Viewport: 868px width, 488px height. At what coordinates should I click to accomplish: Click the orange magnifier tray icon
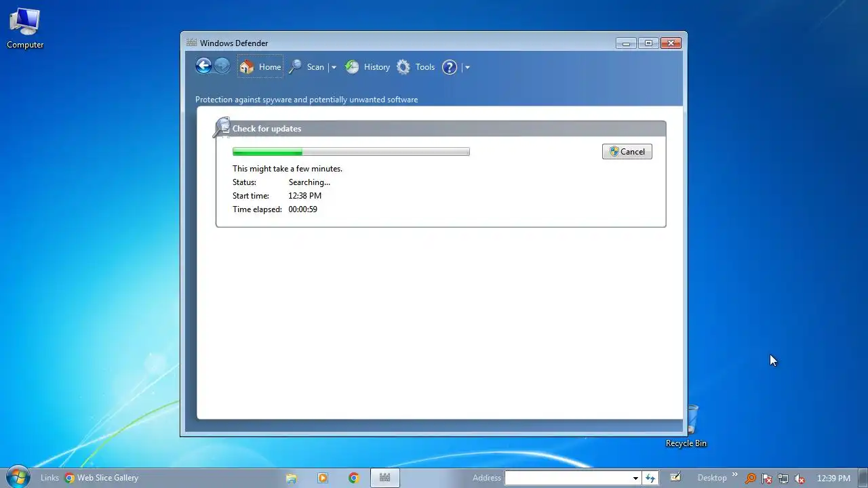[751, 479]
